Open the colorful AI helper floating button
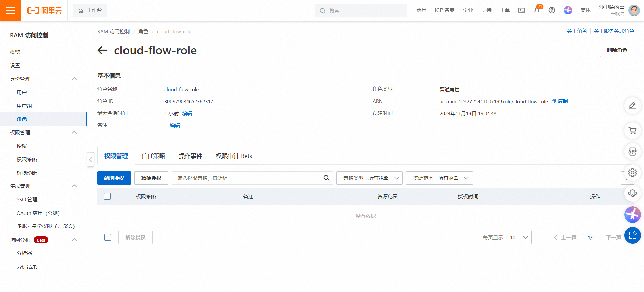Image resolution: width=644 pixels, height=292 pixels. [x=632, y=215]
